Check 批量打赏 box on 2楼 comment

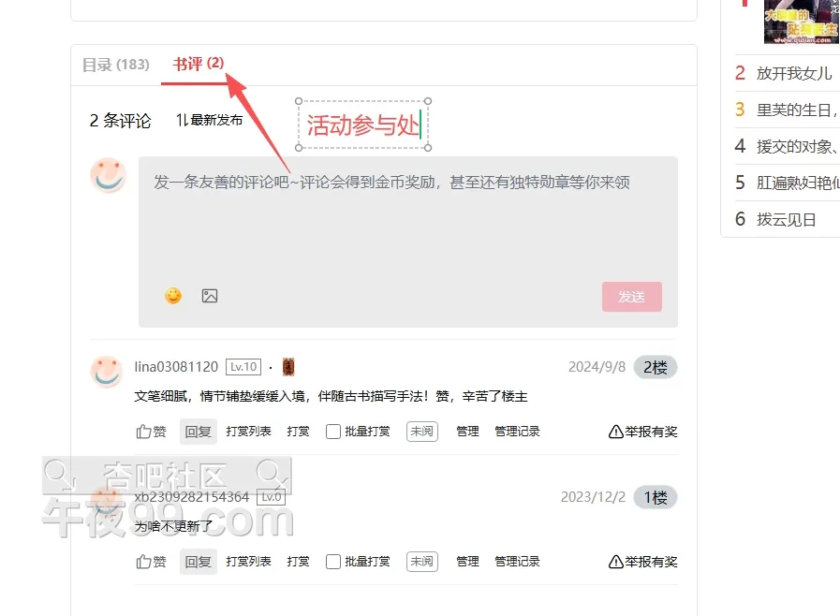click(x=333, y=432)
